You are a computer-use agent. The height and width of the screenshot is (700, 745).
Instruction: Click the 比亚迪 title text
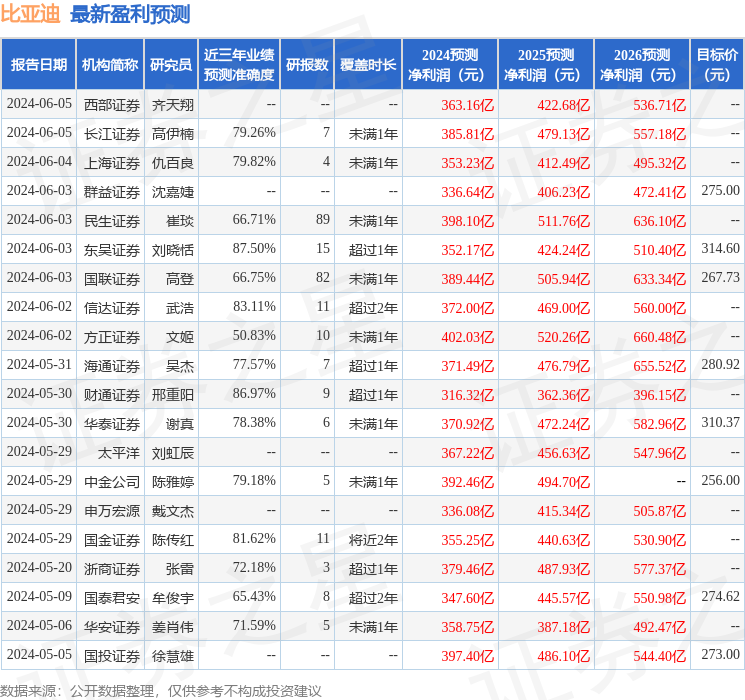click(30, 14)
